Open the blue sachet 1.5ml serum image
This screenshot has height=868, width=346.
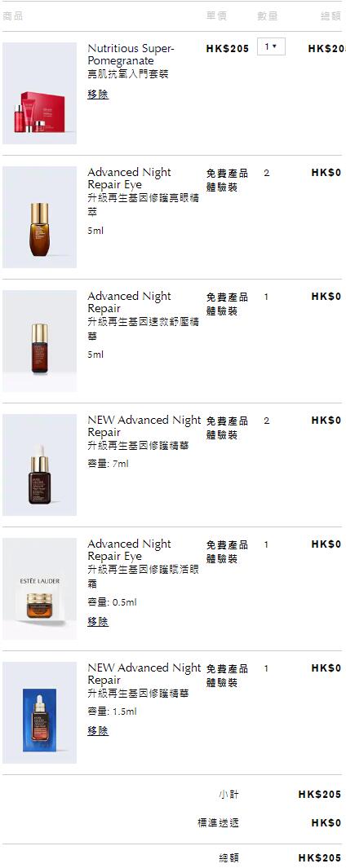tap(39, 713)
